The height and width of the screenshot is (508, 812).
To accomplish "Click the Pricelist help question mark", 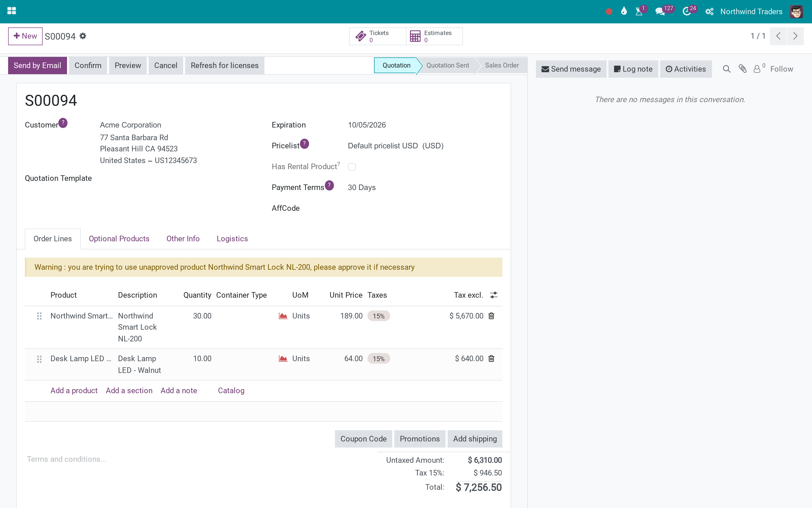I will click(x=304, y=144).
